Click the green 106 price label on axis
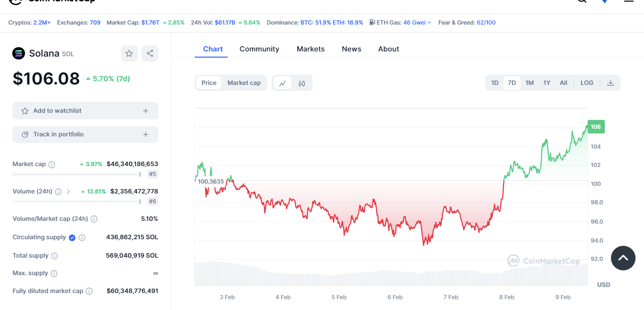The height and width of the screenshot is (310, 644). point(596,126)
